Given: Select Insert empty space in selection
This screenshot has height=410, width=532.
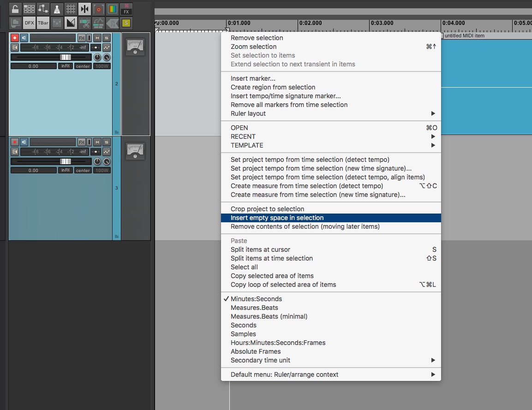Looking at the screenshot, I should click(x=331, y=218).
